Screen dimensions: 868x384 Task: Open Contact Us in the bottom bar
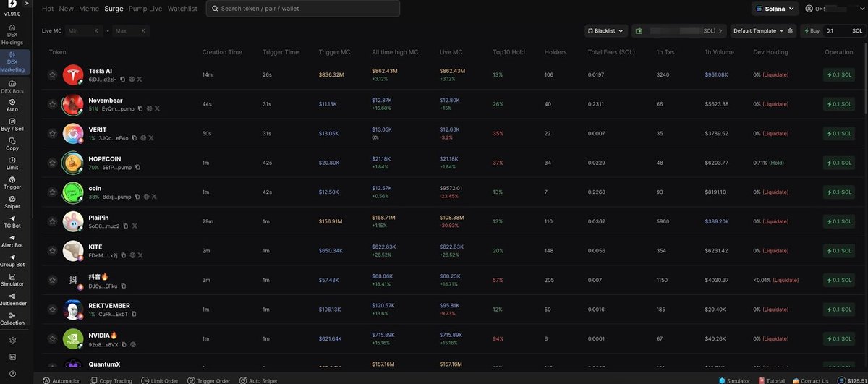pyautogui.click(x=811, y=380)
